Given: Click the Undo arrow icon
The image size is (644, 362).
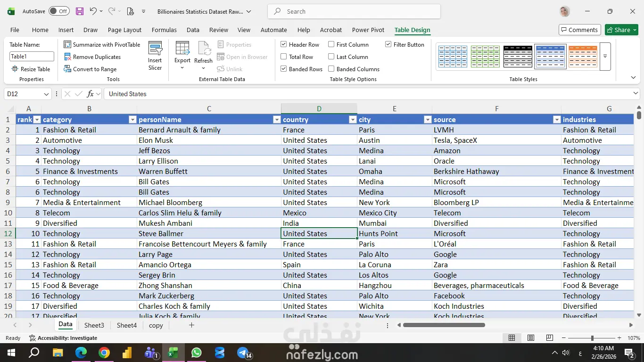Looking at the screenshot, I should [93, 11].
